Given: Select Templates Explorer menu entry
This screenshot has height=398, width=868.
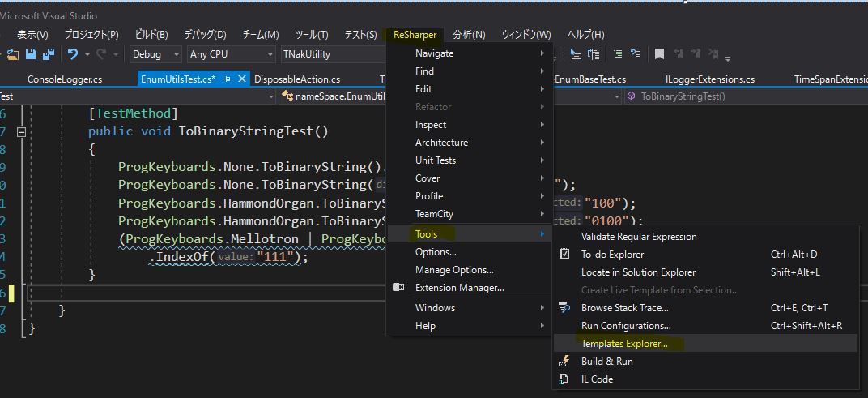Looking at the screenshot, I should 624,344.
